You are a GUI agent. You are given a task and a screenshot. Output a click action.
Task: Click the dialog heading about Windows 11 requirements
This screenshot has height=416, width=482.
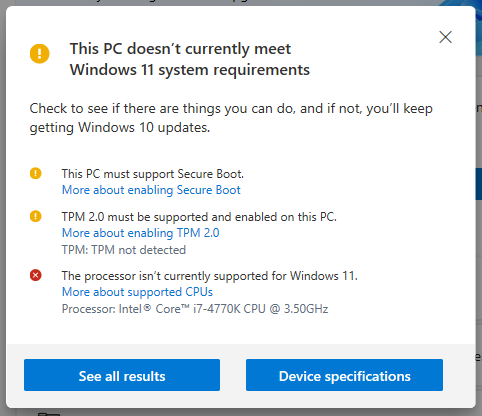[x=190, y=59]
